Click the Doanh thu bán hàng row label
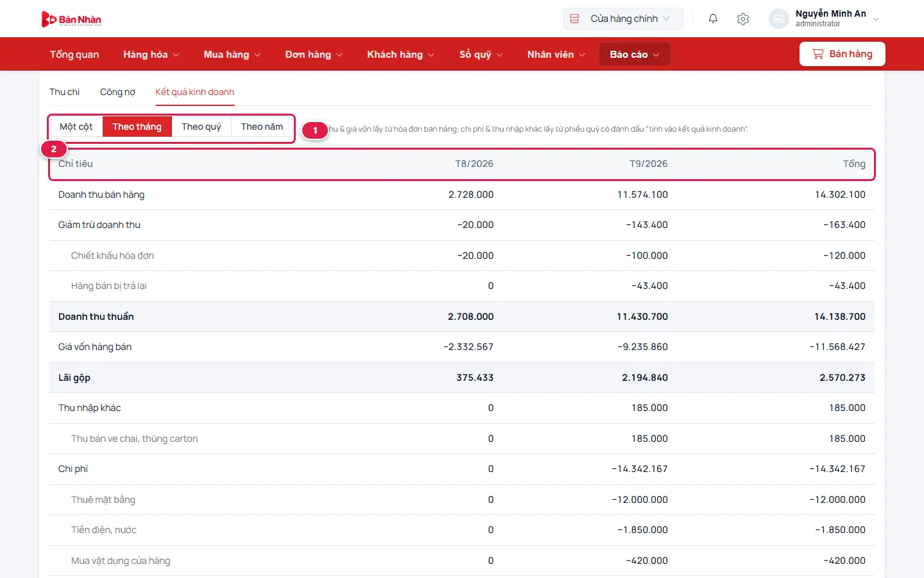The image size is (924, 578). click(x=101, y=195)
